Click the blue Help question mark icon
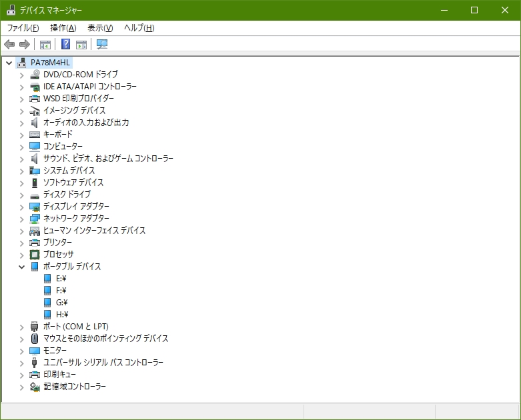This screenshot has width=521, height=420. tap(66, 44)
